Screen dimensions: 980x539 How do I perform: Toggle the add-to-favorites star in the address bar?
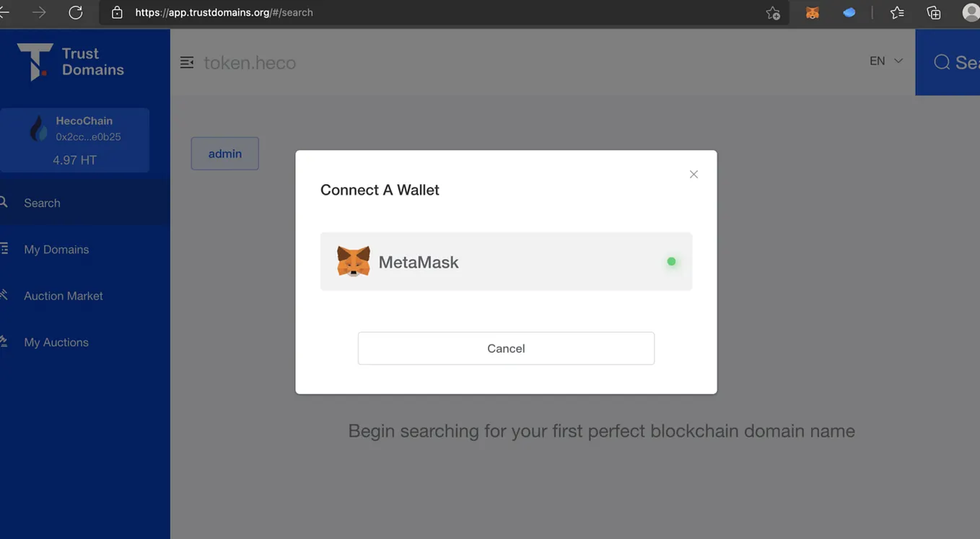click(x=772, y=12)
